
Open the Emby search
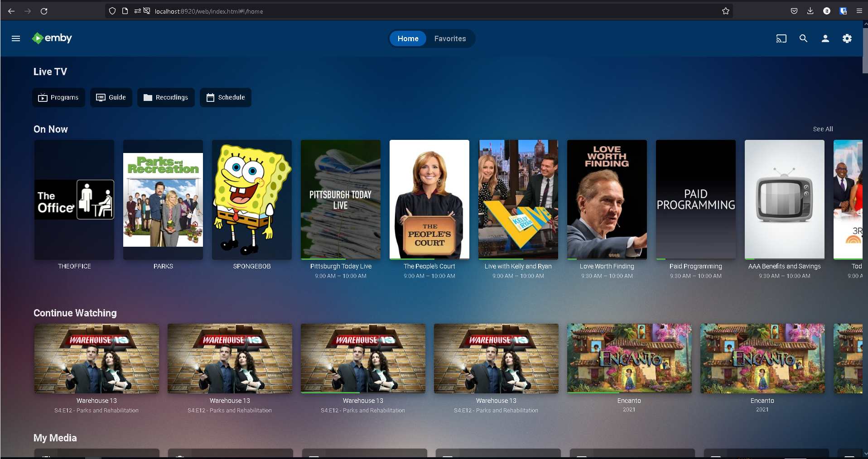[803, 38]
